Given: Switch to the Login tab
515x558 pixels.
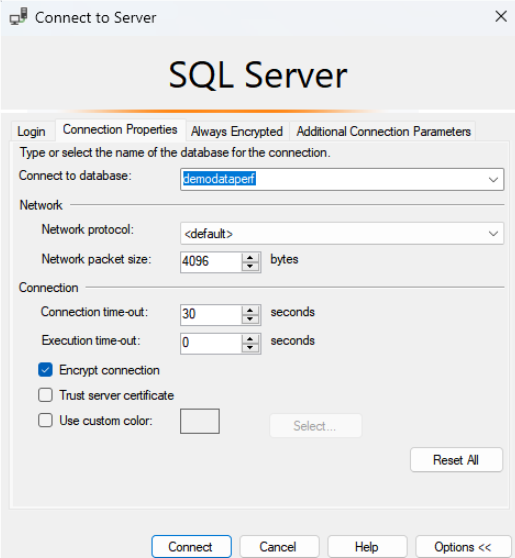Looking at the screenshot, I should click(x=31, y=132).
